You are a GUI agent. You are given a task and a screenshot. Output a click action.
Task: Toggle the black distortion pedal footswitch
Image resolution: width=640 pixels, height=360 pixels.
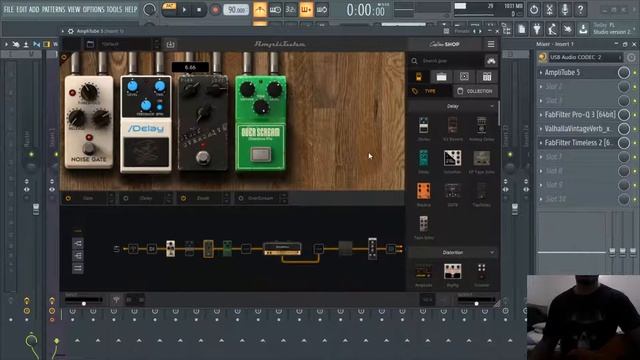[203, 157]
